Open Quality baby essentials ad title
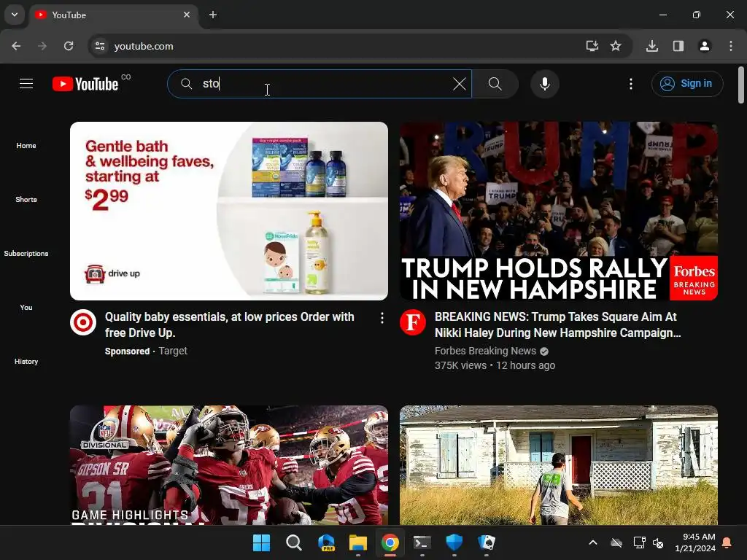The height and width of the screenshot is (560, 747). 230,324
